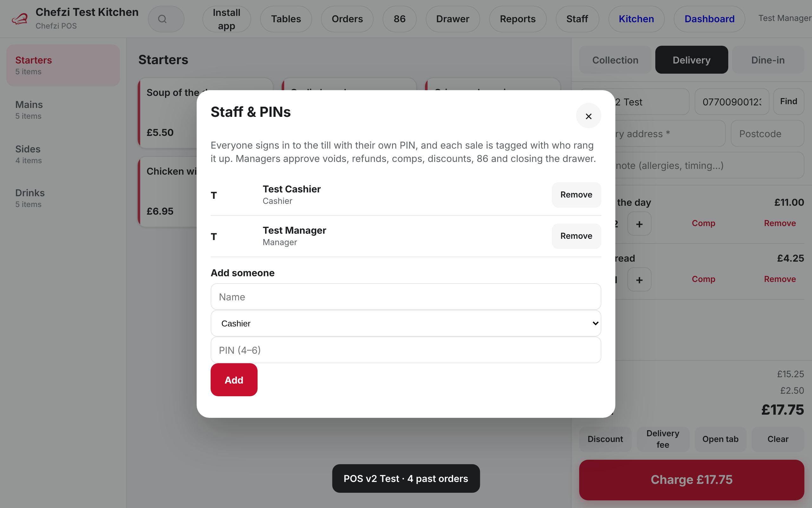
Task: Click Charge £17.75 button
Action: tap(691, 480)
